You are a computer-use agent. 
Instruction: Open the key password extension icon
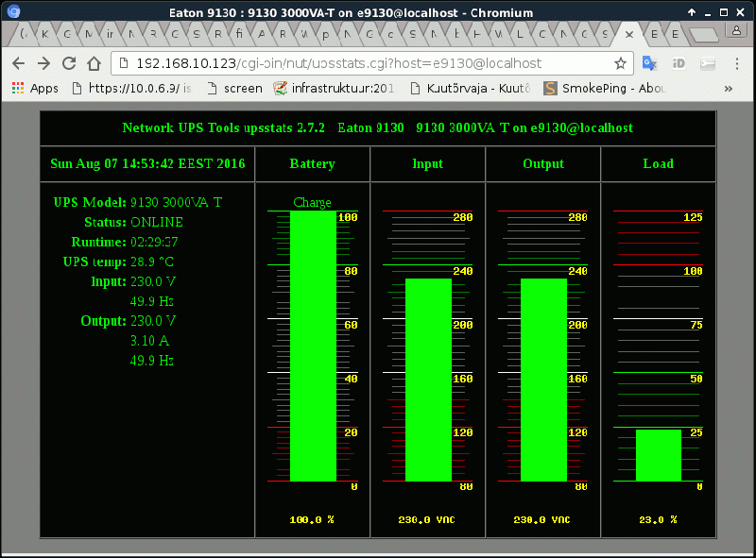point(707,63)
